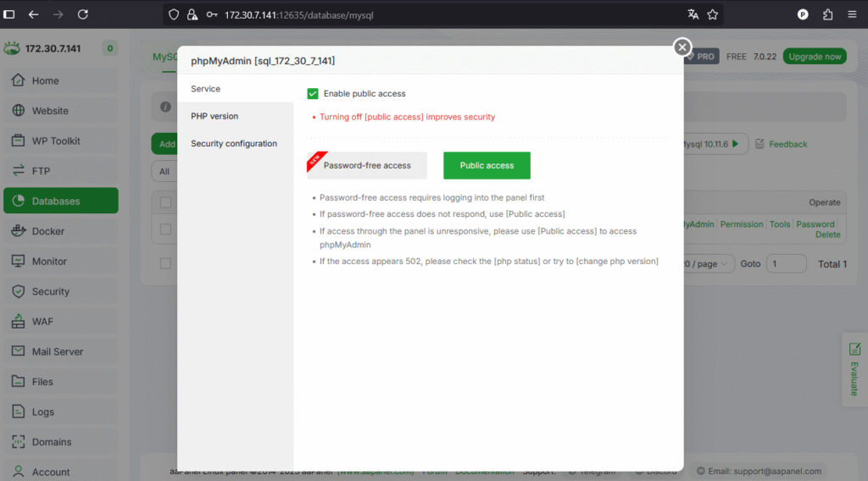Click the WAF firewall icon
Screen dimensions: 868x481
19,321
